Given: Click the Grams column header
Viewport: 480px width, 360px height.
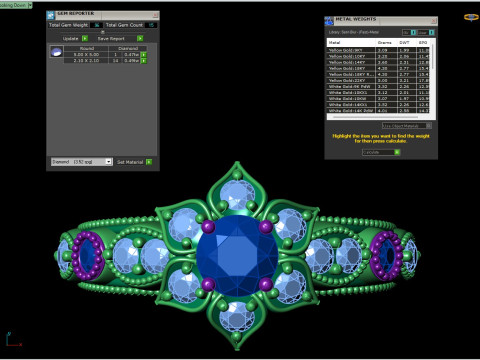Looking at the screenshot, I should click(x=386, y=43).
